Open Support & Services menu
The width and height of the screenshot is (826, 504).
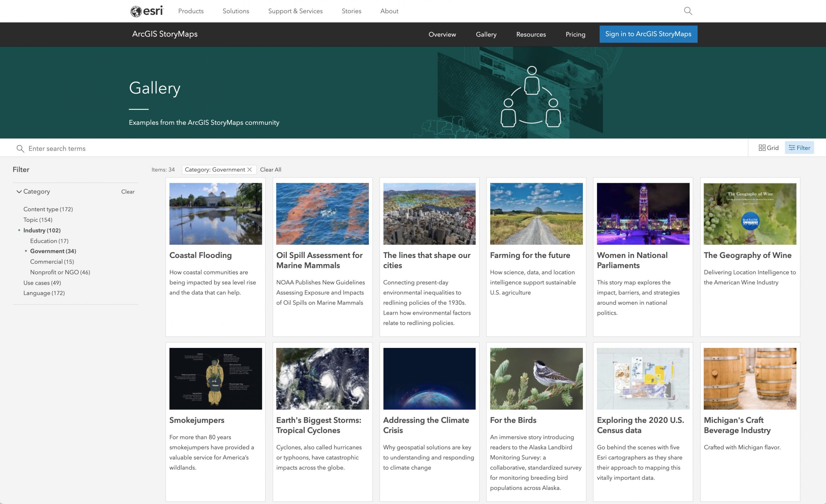point(295,11)
